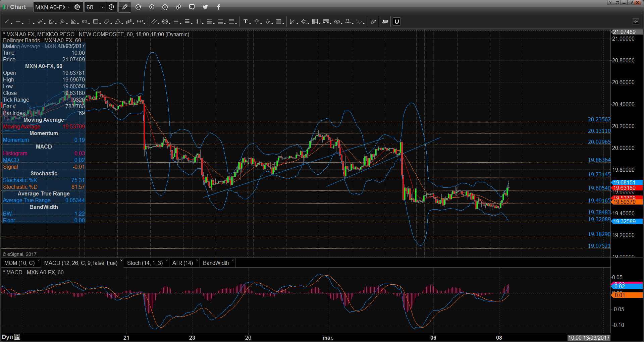
Task: Toggle the toolbar pin at right
Action: click(636, 21)
